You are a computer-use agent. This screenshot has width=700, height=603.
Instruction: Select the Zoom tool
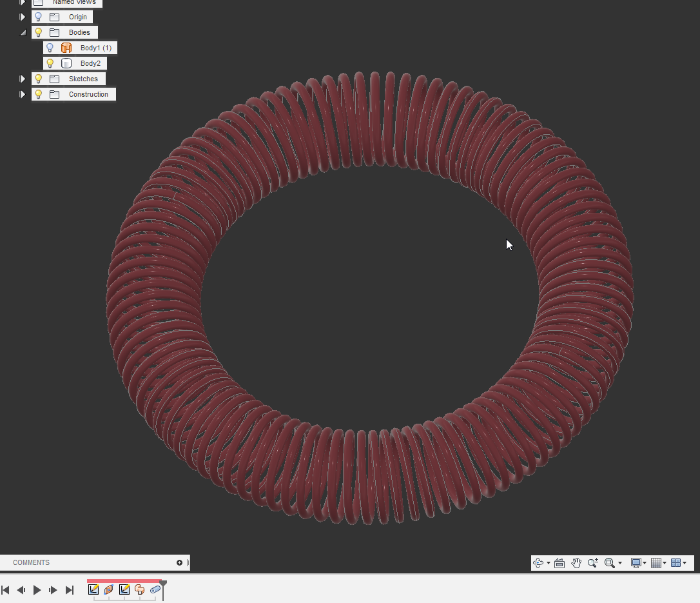click(x=592, y=562)
